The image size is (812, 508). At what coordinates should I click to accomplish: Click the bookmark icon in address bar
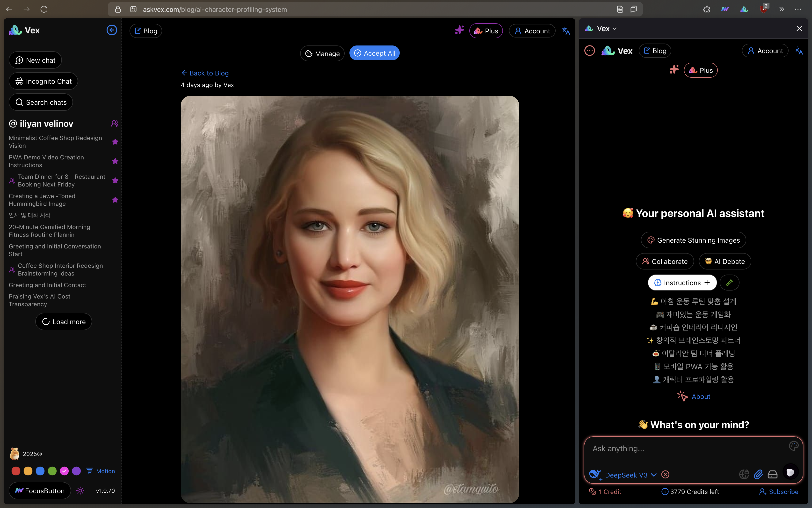pos(633,9)
